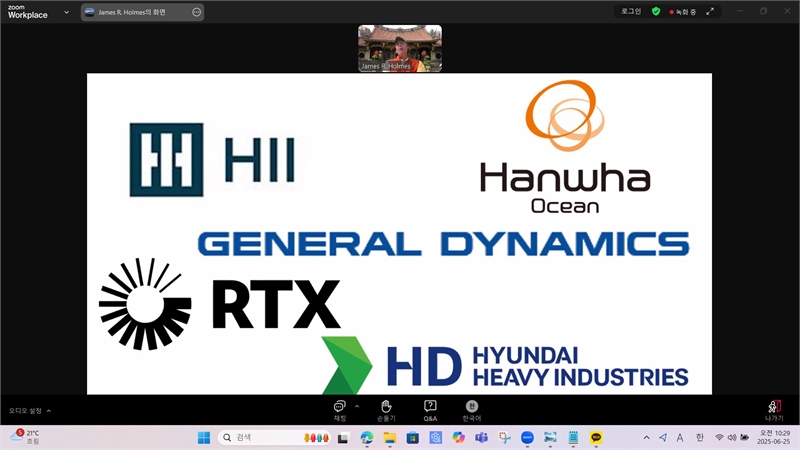
Task: Expand the chat options caret
Action: [x=357, y=407]
